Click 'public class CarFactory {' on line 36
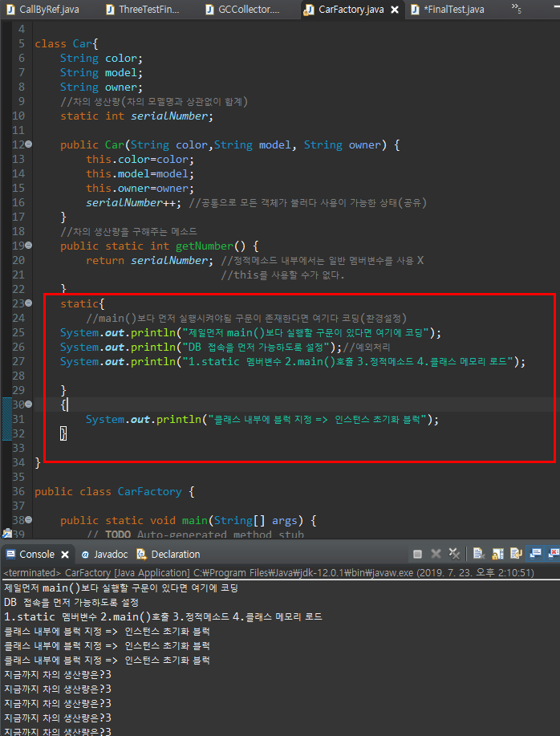 (115, 491)
